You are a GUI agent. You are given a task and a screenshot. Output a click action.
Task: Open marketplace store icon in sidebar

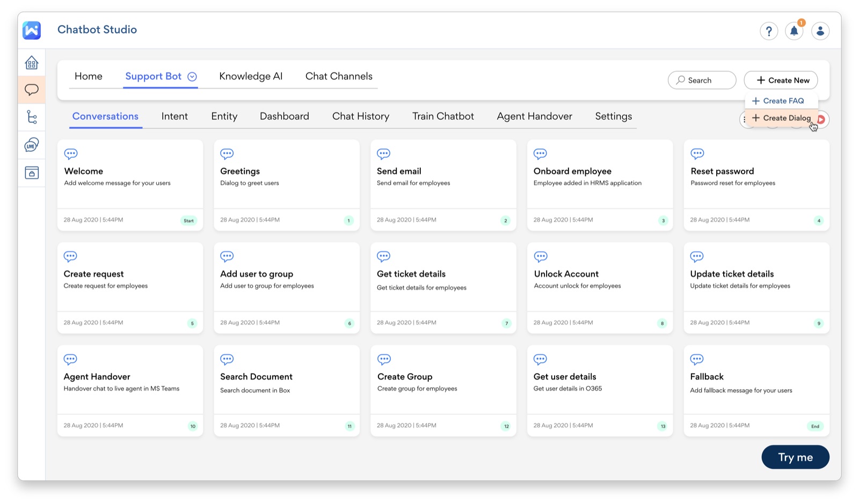[x=32, y=173]
